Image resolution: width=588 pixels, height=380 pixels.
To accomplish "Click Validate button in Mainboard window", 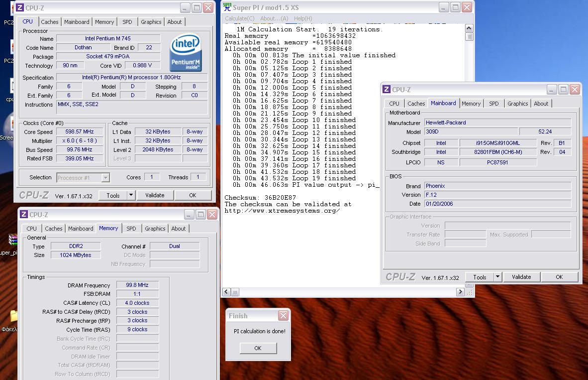I will pyautogui.click(x=522, y=277).
